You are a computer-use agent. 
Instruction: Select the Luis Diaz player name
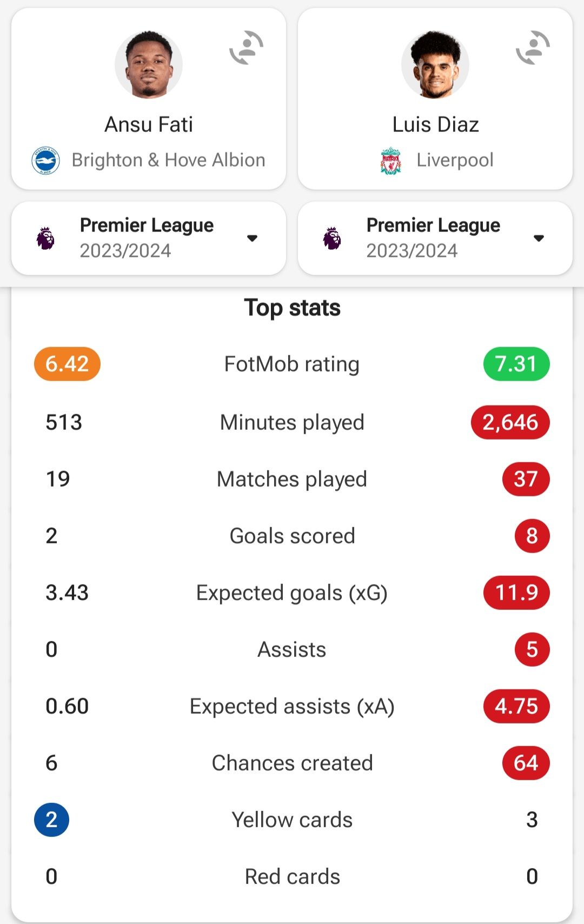pos(435,124)
